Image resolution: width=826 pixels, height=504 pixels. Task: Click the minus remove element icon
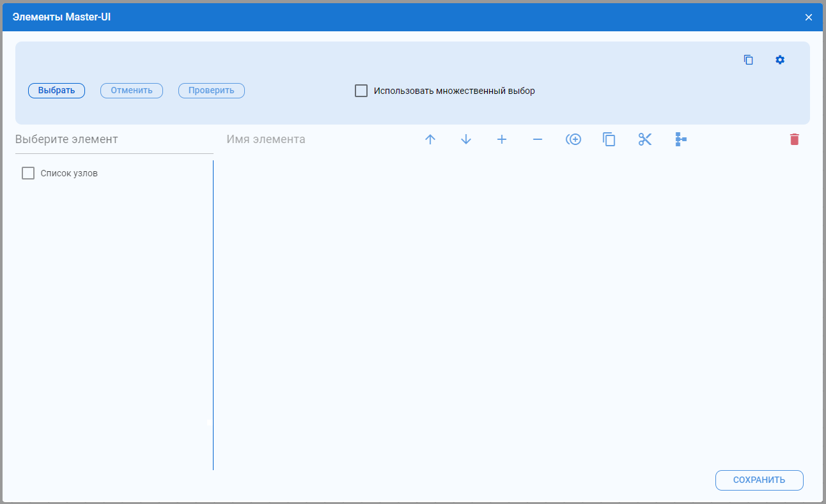coord(538,139)
